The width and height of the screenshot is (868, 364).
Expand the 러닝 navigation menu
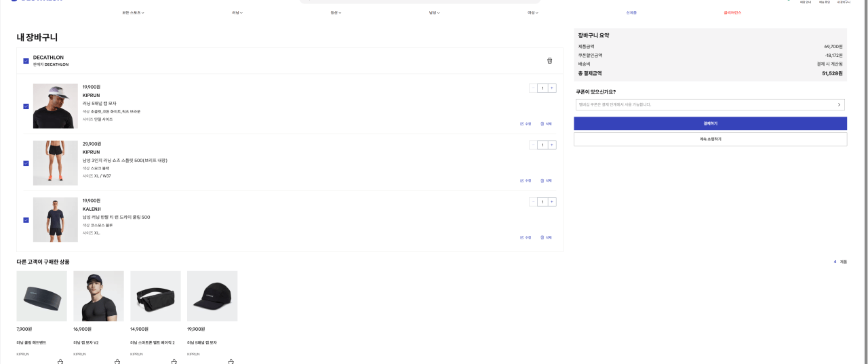click(237, 12)
